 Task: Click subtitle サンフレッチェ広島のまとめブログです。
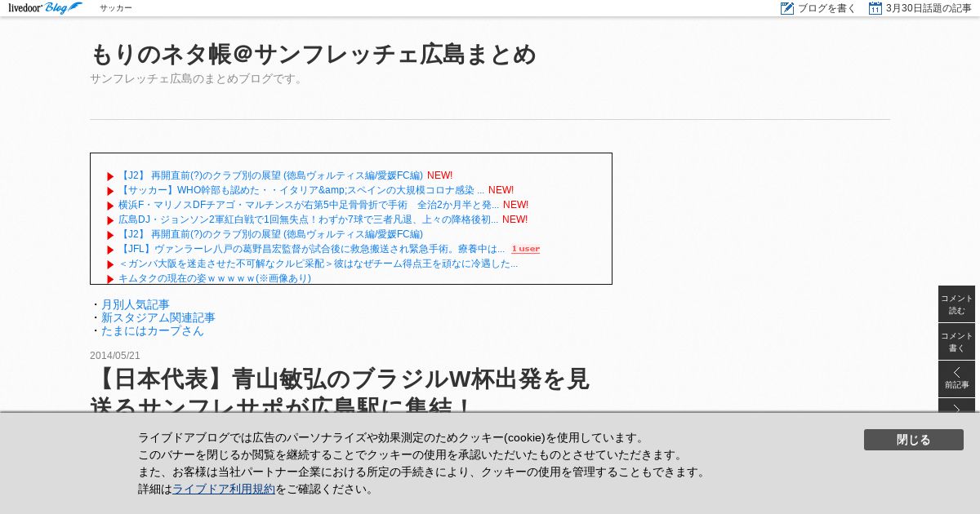pos(198,78)
